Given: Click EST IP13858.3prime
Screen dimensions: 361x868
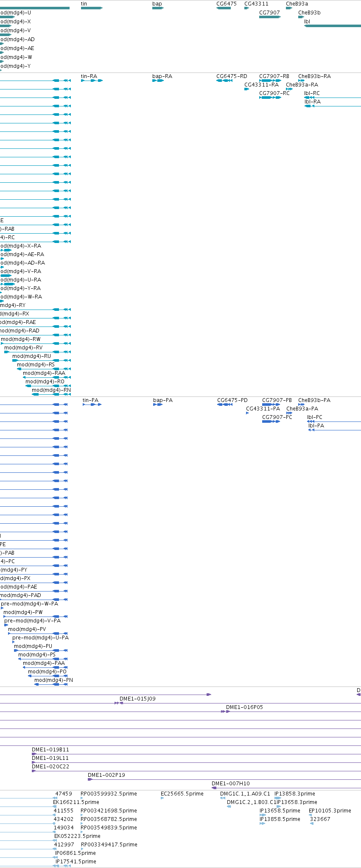Looking at the screenshot, I should 278,798.
